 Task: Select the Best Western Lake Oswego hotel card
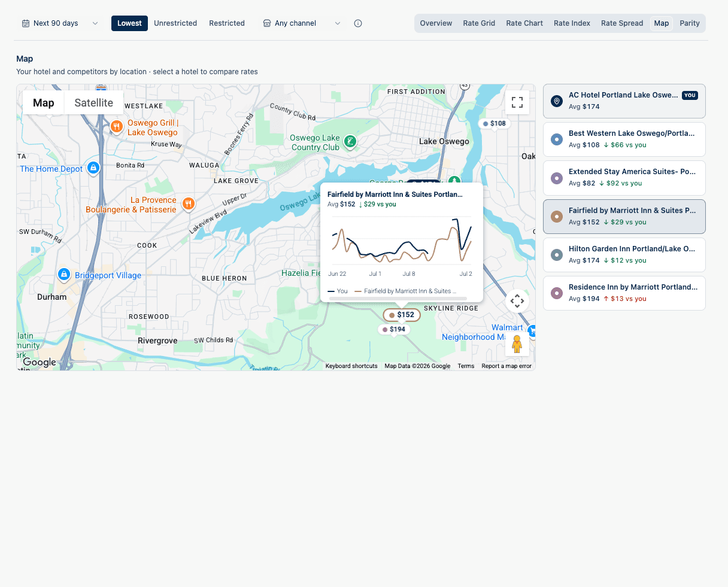point(624,139)
